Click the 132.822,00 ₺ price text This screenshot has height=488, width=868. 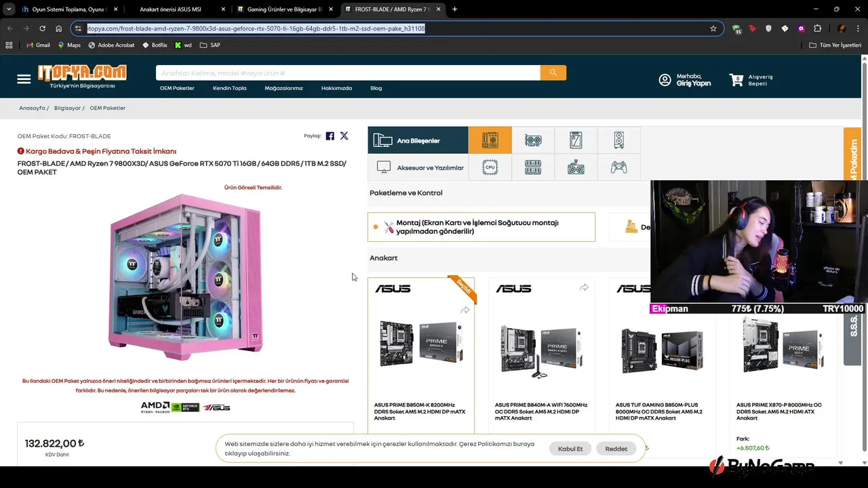54,443
